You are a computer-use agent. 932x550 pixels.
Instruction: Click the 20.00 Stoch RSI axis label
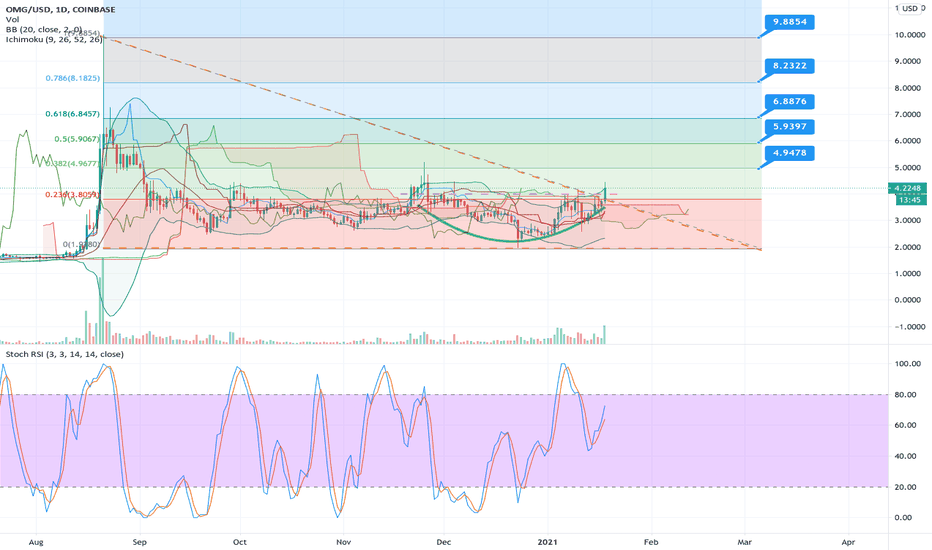903,487
